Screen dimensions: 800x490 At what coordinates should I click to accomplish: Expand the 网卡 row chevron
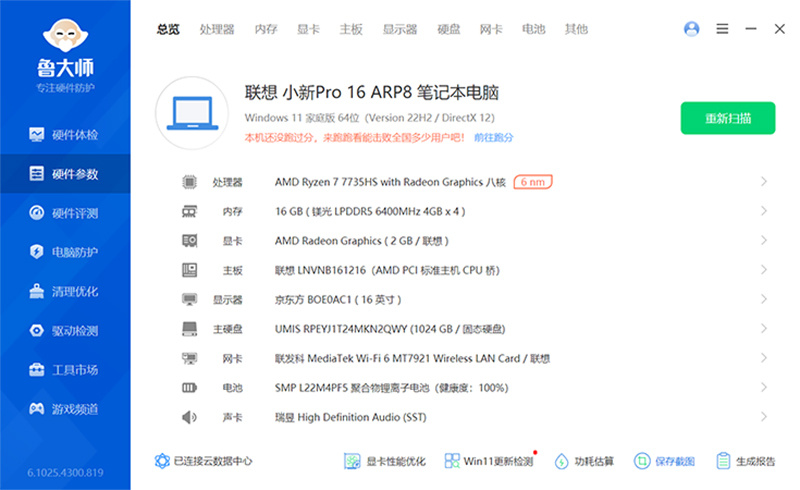pyautogui.click(x=764, y=358)
